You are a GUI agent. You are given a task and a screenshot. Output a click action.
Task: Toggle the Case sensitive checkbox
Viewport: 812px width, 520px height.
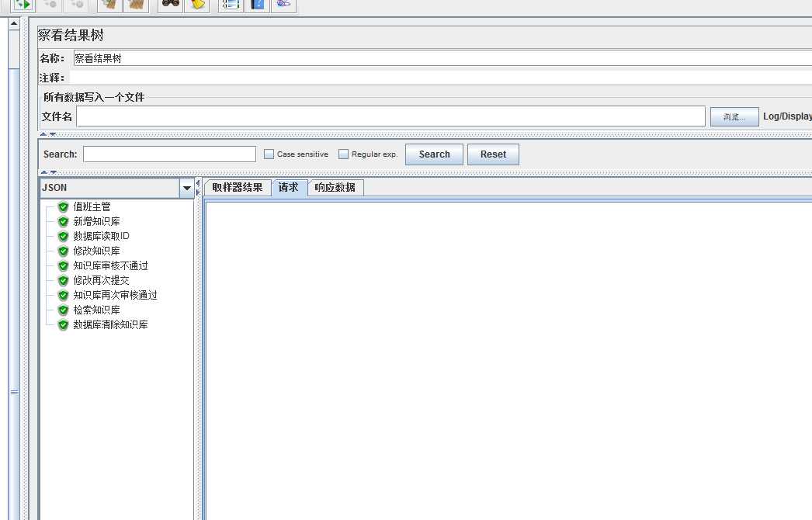point(269,154)
